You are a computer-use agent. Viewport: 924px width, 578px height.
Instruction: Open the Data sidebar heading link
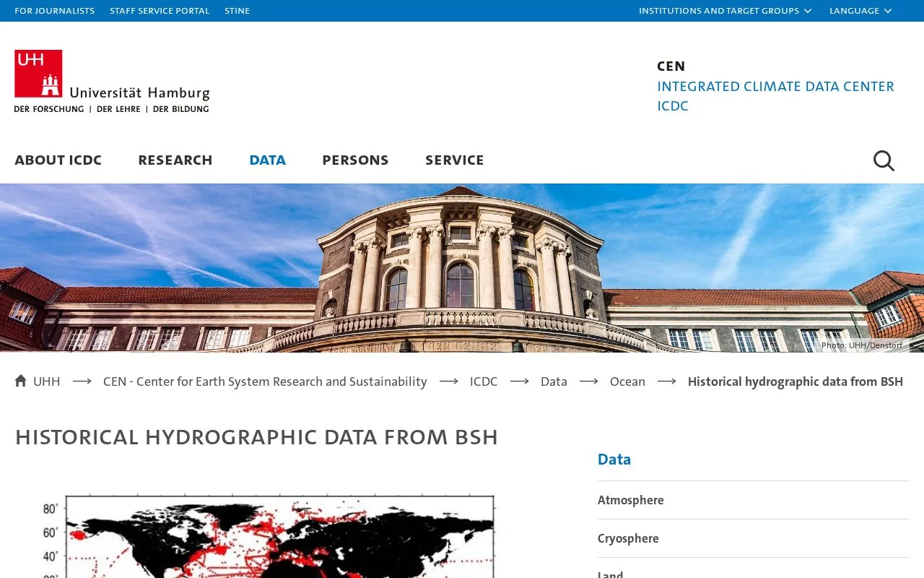pyautogui.click(x=614, y=460)
